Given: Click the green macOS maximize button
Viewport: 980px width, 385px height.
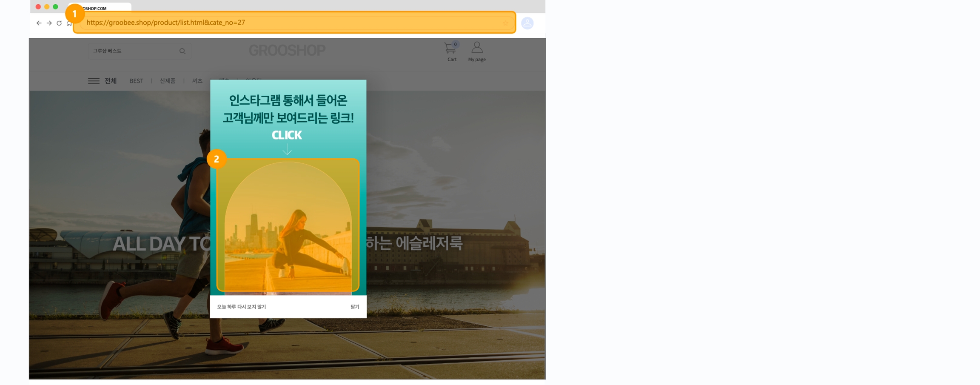Looking at the screenshot, I should pos(55,7).
